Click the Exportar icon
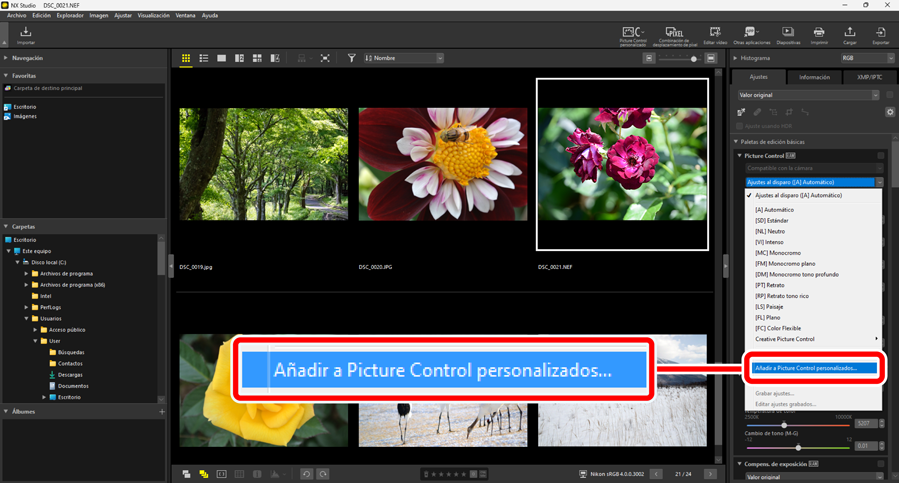Image resolution: width=899 pixels, height=483 pixels. 880,35
